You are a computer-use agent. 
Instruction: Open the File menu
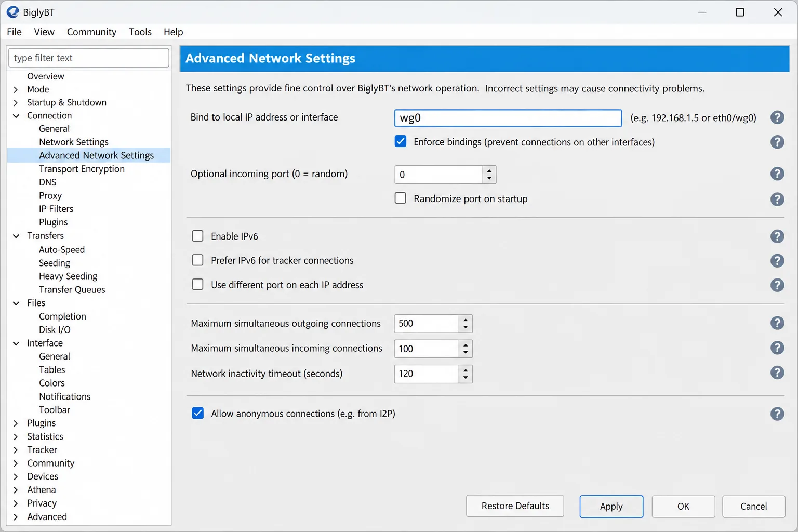[x=14, y=32]
